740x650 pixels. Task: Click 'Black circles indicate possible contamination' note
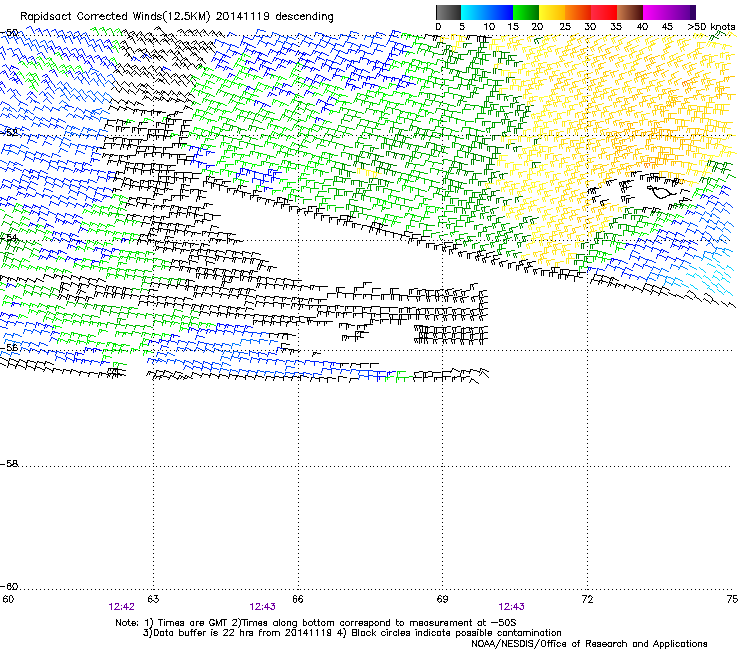(454, 633)
